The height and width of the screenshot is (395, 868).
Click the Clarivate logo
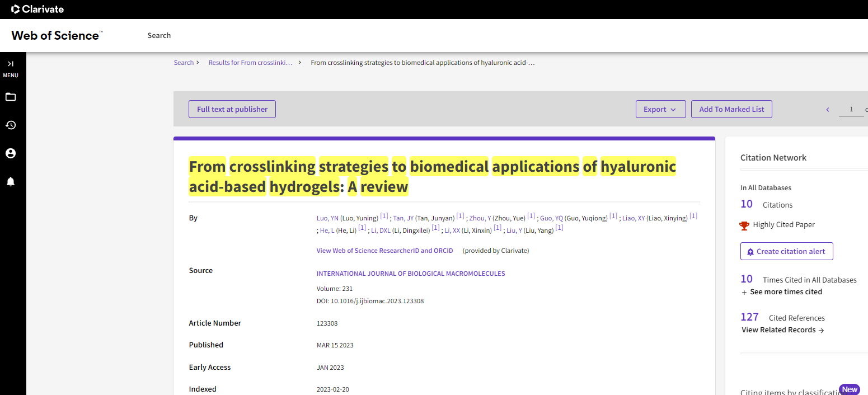[38, 9]
